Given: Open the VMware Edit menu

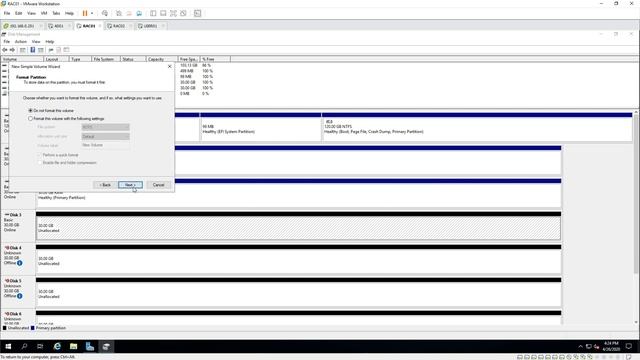Looking at the screenshot, I should [19, 13].
